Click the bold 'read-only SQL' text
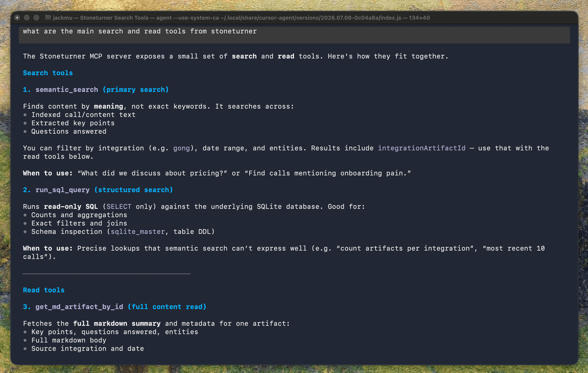 [x=71, y=207]
